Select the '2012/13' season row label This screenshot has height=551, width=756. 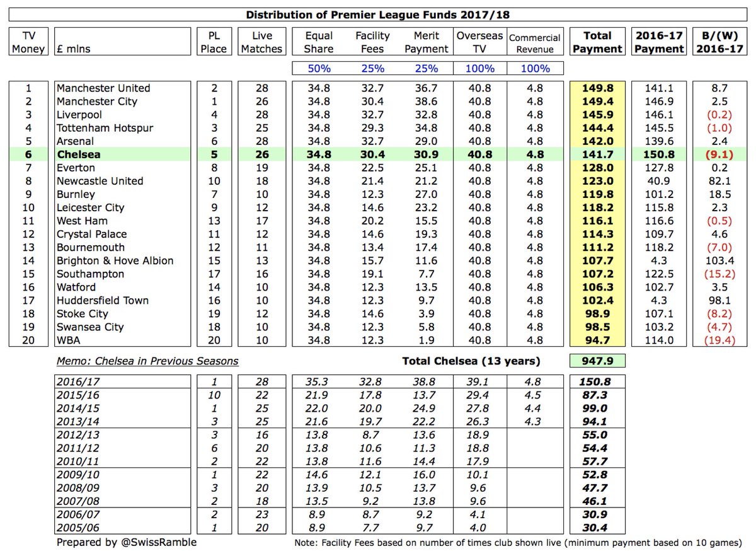pyautogui.click(x=78, y=435)
